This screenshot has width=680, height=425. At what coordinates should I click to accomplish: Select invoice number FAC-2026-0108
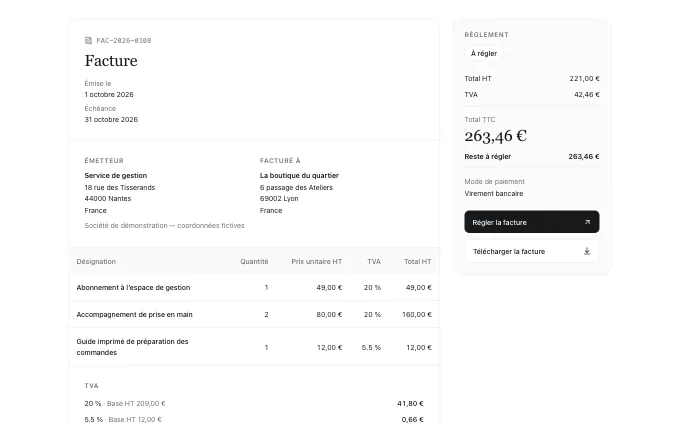coord(124,41)
